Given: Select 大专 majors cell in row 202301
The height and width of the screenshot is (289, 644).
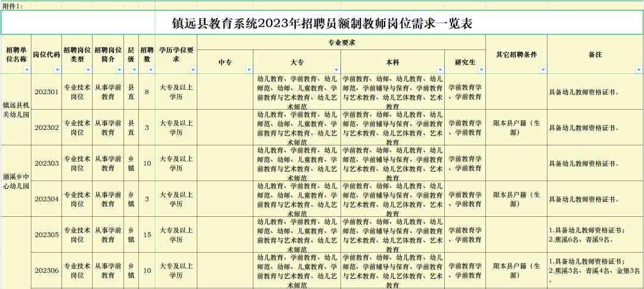Looking at the screenshot, I should point(297,92).
